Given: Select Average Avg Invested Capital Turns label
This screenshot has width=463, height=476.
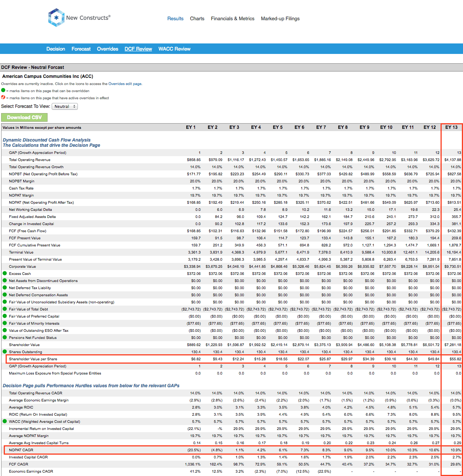Looking at the screenshot, I should 39,443.
